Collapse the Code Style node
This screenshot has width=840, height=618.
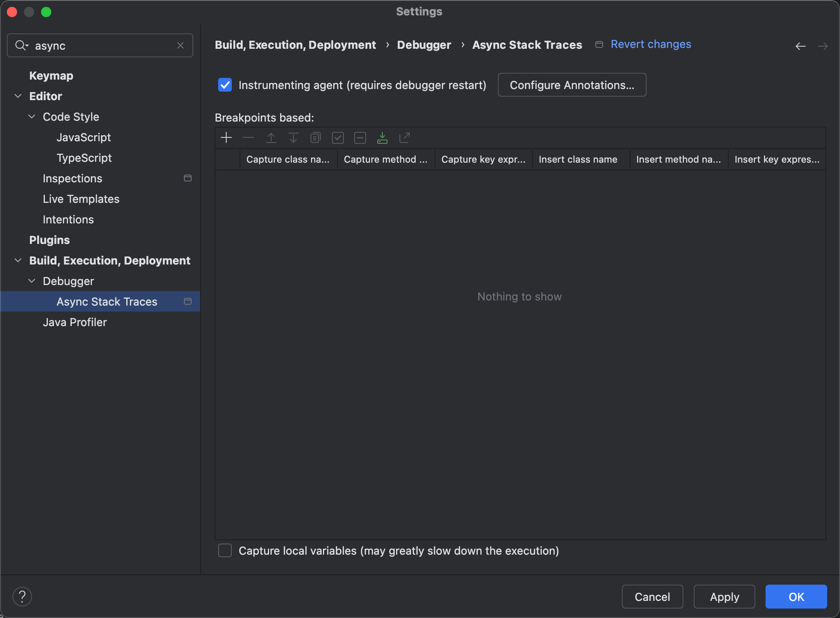click(32, 116)
